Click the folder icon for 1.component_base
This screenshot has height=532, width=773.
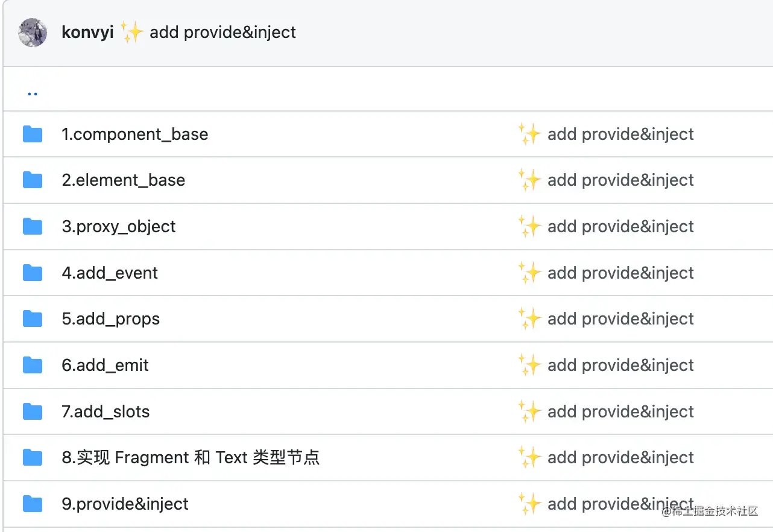click(x=33, y=134)
